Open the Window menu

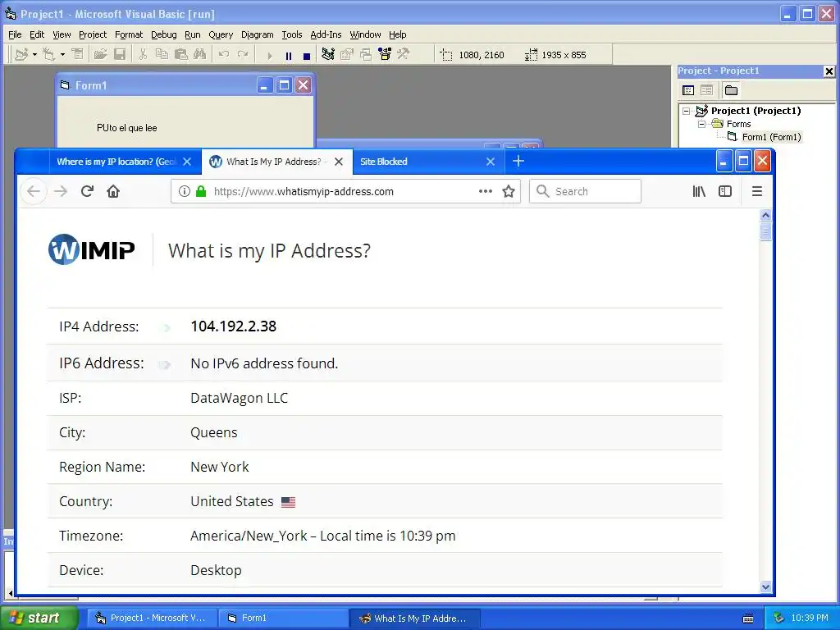pos(365,34)
